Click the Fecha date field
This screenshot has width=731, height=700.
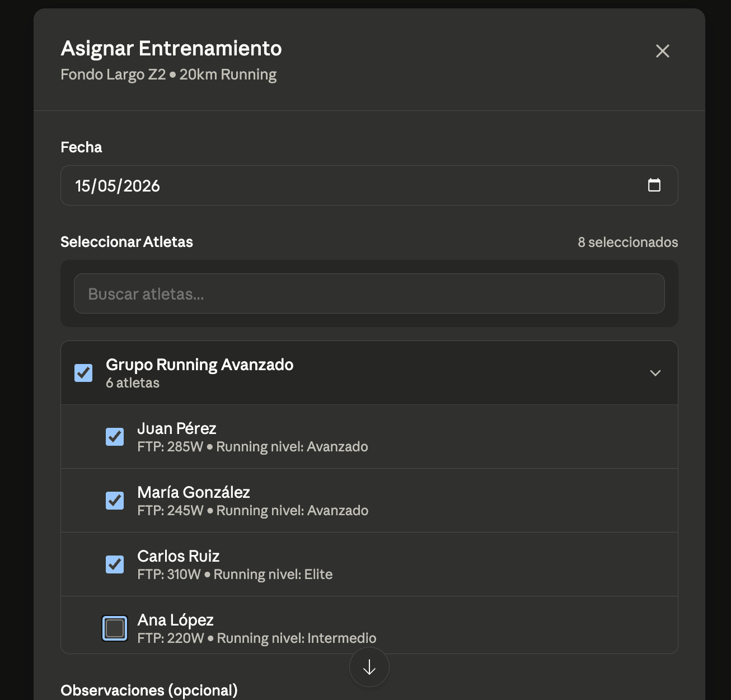(369, 185)
